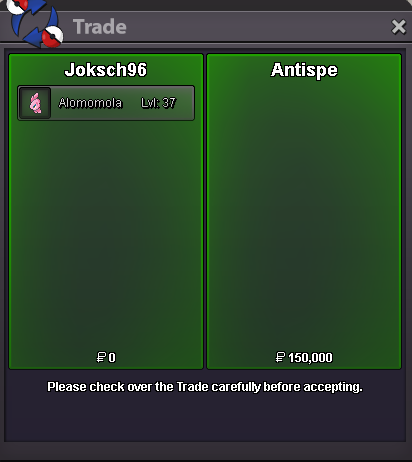
Task: Click the upper-left Poké Ball in Trade logo
Action: [x=17, y=6]
